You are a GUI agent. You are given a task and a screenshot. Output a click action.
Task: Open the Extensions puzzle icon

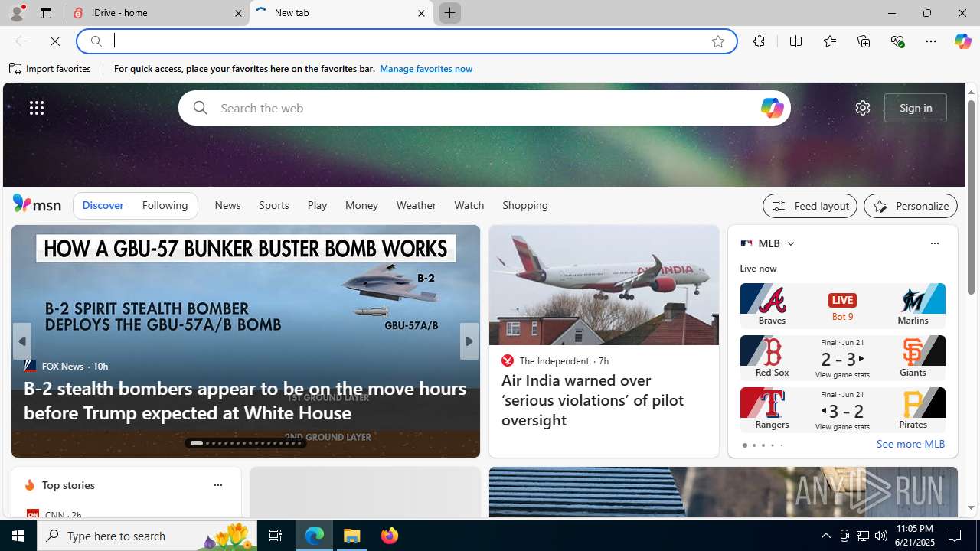tap(759, 41)
